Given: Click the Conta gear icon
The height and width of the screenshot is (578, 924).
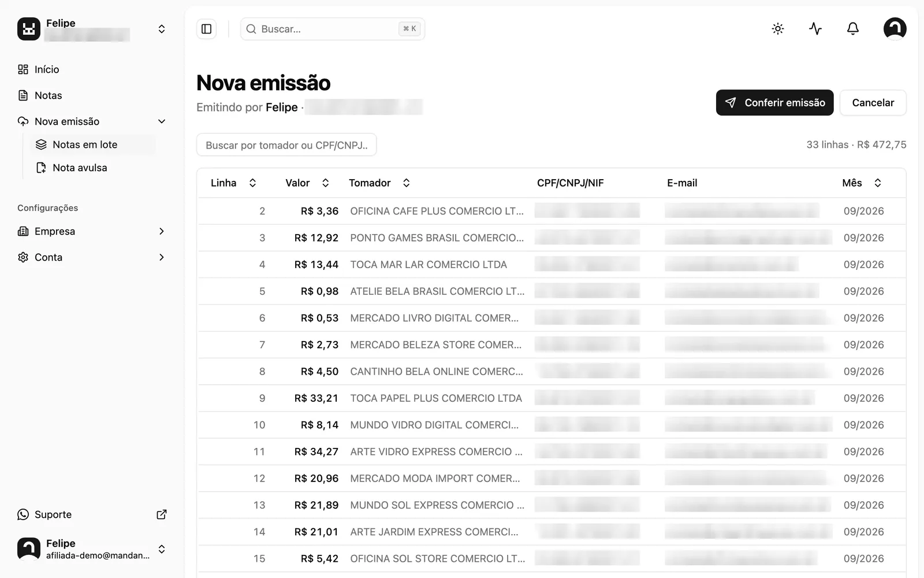Looking at the screenshot, I should point(23,257).
